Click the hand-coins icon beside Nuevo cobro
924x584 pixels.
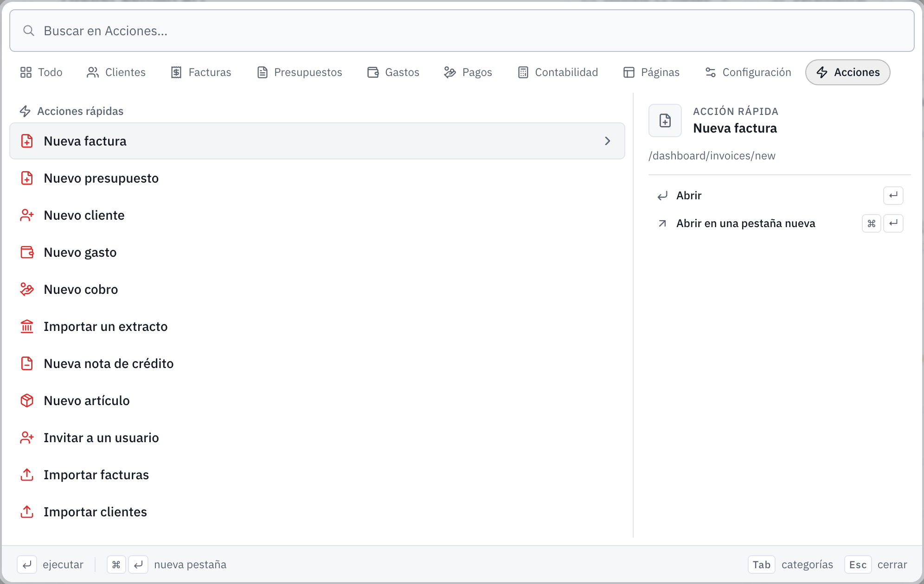click(27, 289)
